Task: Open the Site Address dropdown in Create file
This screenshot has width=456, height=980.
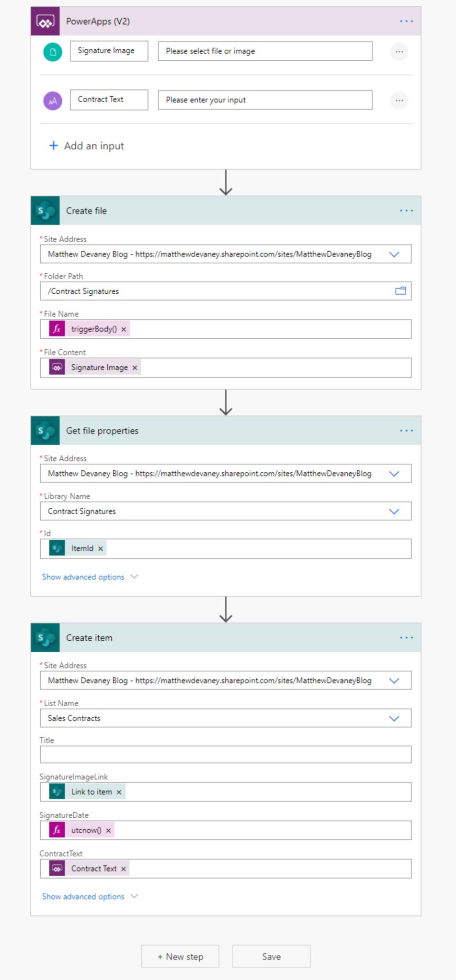Action: (x=394, y=254)
